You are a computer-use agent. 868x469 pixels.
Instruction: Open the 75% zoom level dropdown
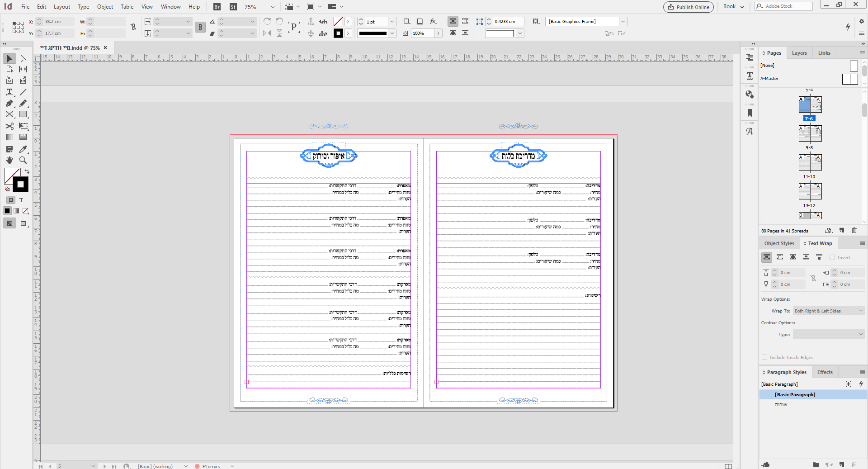272,7
